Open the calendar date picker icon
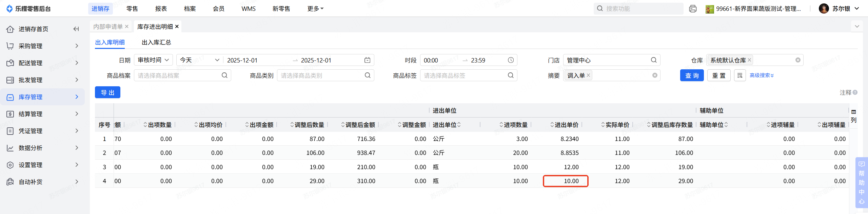This screenshot has height=214, width=868. click(x=367, y=60)
